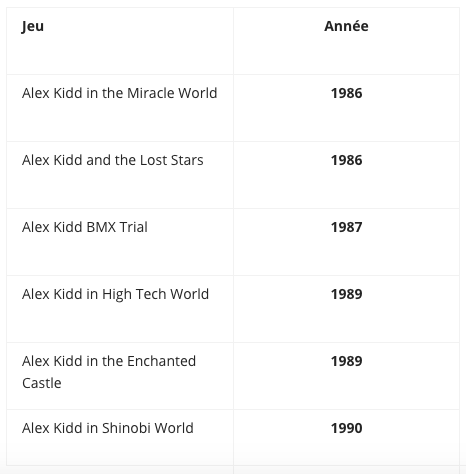Select Alex Kidd in Shinobi World

coord(108,428)
